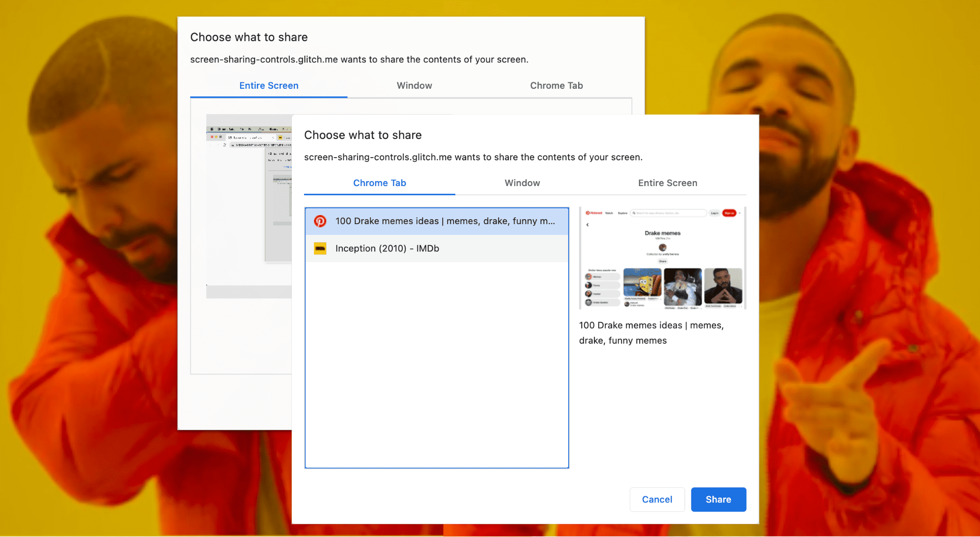Click the IMDb icon next to Inception
980x537 pixels.
pos(319,248)
